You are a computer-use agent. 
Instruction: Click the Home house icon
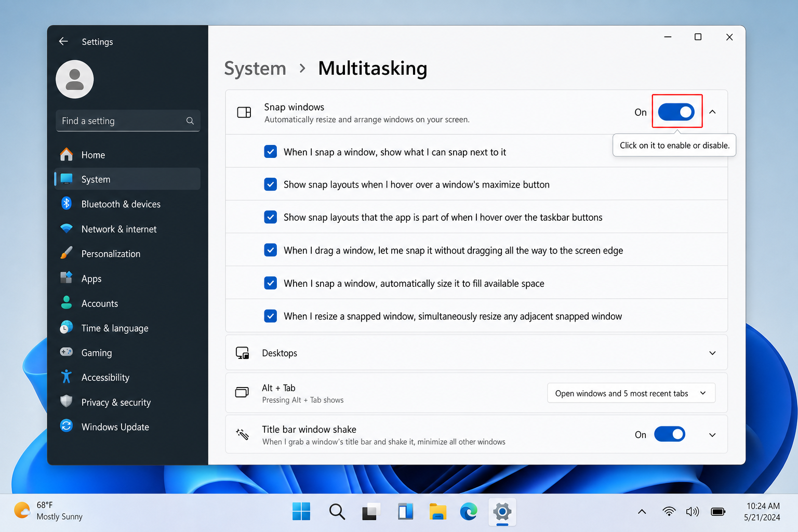tap(66, 155)
